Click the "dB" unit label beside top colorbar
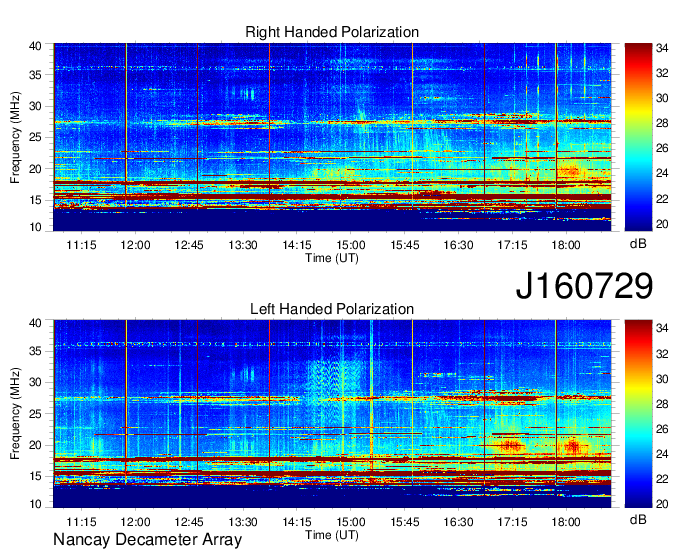 [x=638, y=244]
